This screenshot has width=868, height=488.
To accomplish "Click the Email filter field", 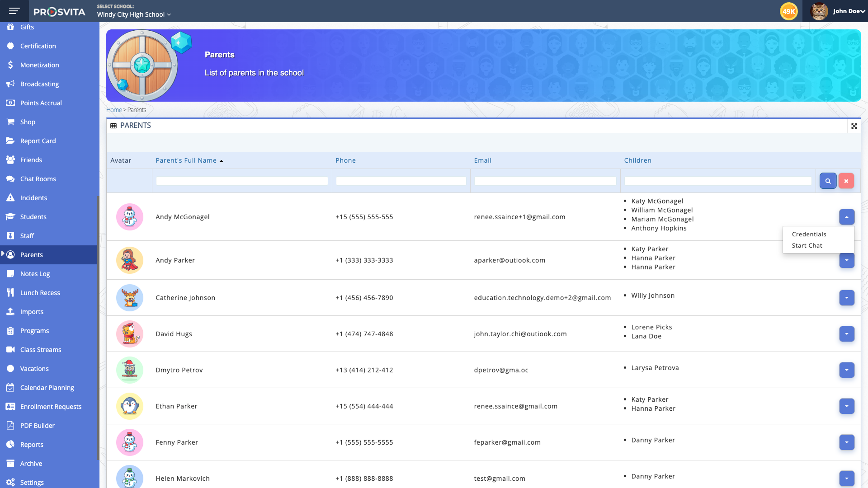I will [545, 181].
